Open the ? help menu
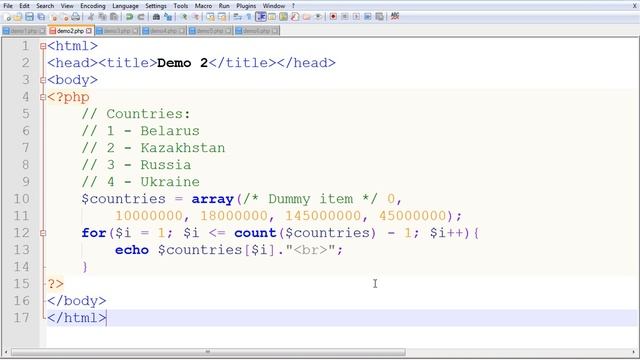 293,6
